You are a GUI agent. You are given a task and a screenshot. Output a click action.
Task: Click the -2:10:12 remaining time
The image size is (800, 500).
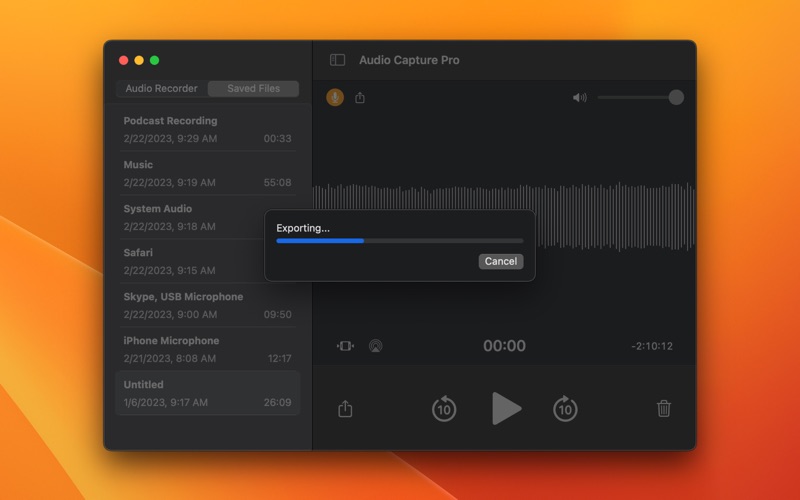652,346
